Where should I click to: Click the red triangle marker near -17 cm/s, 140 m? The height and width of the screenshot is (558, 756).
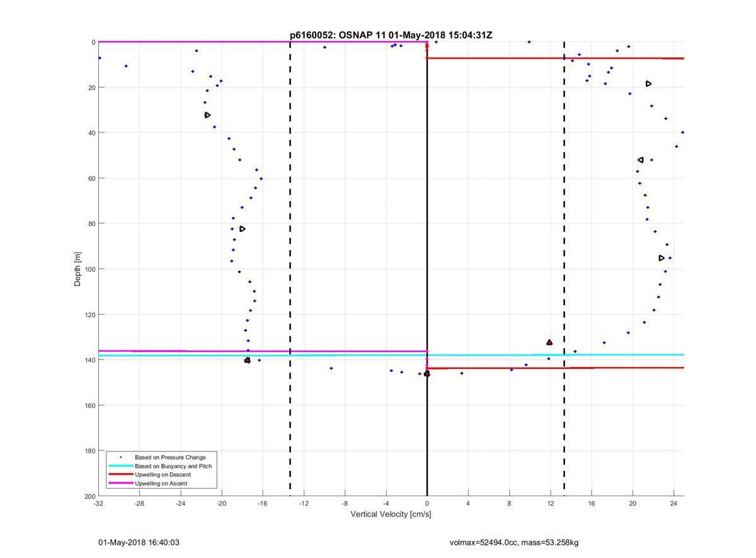click(x=248, y=360)
